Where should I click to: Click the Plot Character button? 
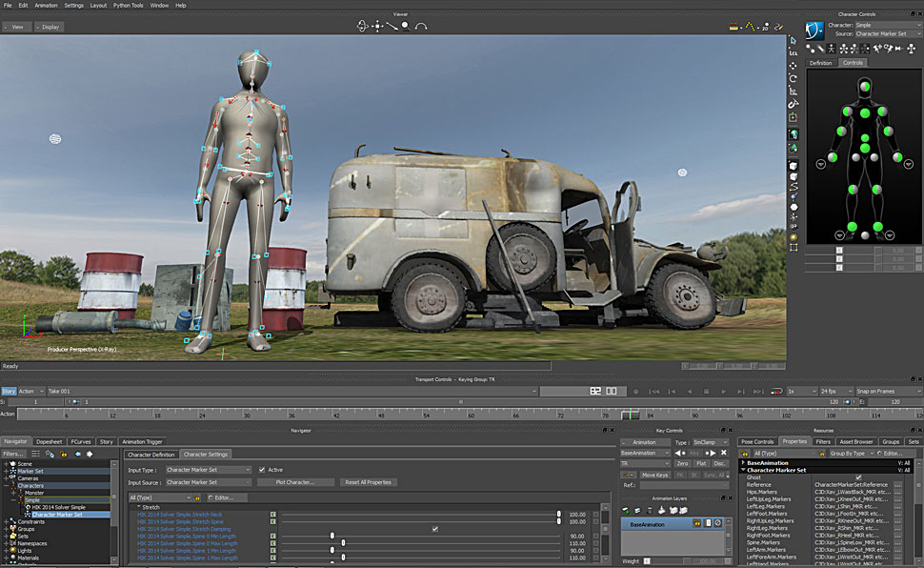(296, 482)
